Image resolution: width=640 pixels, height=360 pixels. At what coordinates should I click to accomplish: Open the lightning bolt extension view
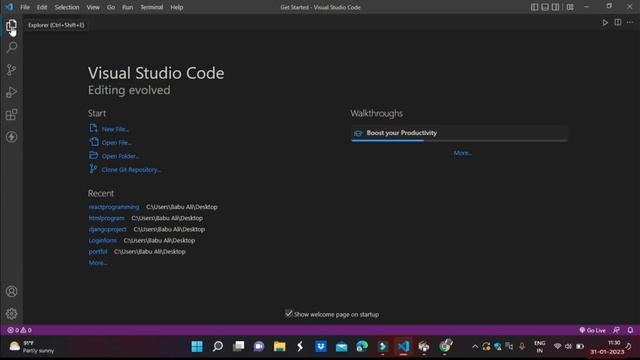pyautogui.click(x=11, y=137)
